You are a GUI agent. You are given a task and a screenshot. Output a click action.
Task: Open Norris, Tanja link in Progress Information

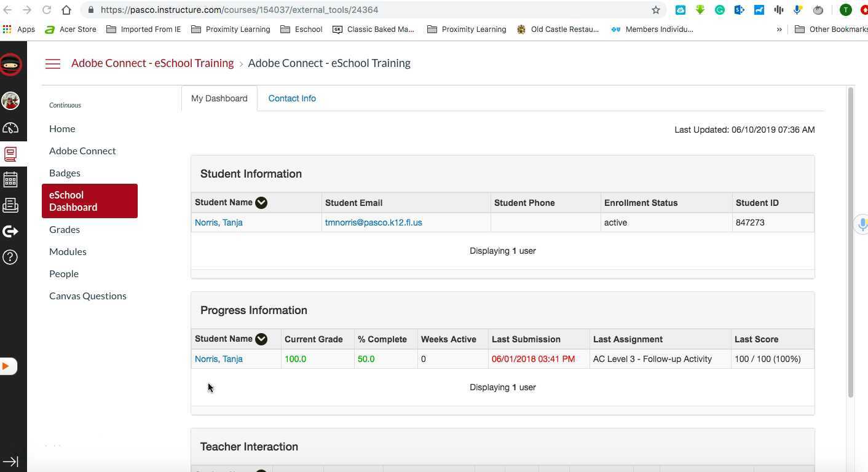tap(219, 359)
